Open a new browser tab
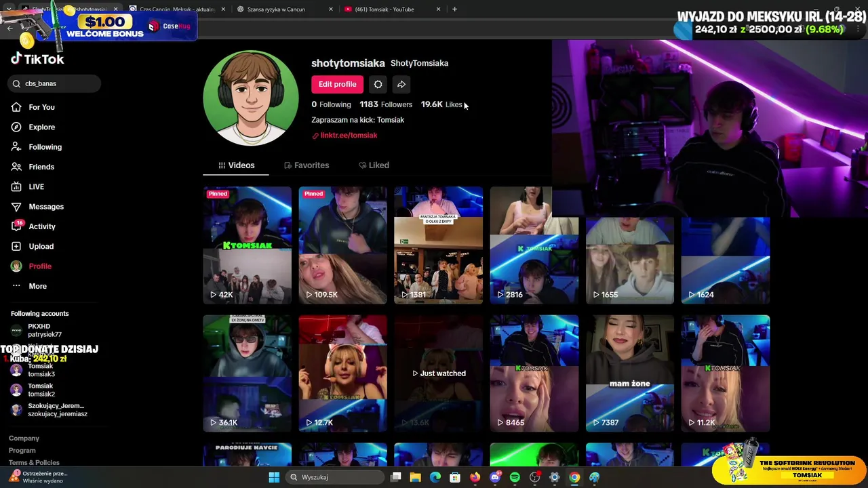This screenshot has height=488, width=868. pos(454,9)
